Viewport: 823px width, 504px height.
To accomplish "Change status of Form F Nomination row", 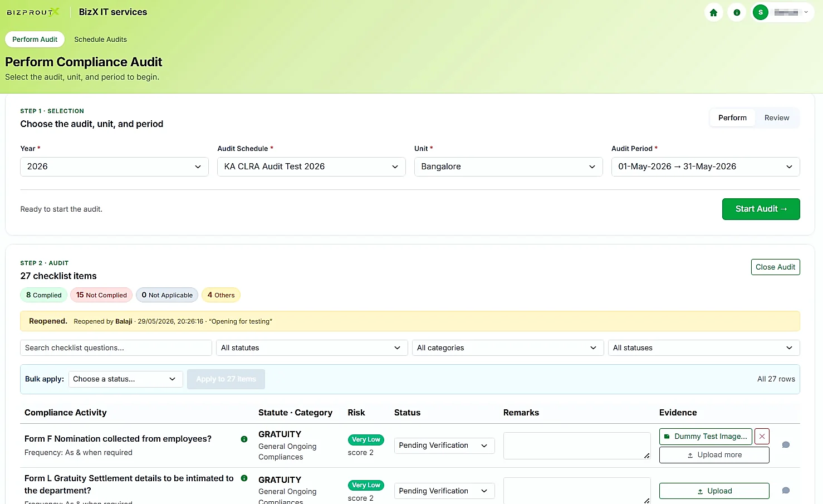I will tap(444, 446).
